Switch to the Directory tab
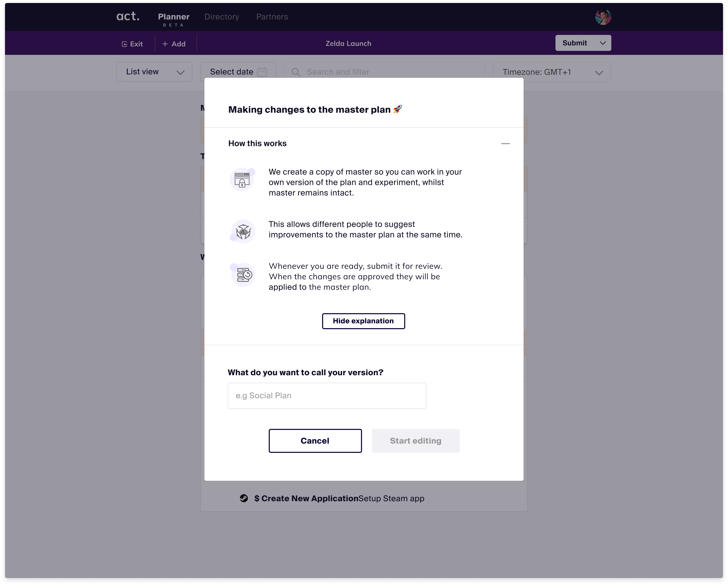This screenshot has height=585, width=728. point(222,17)
